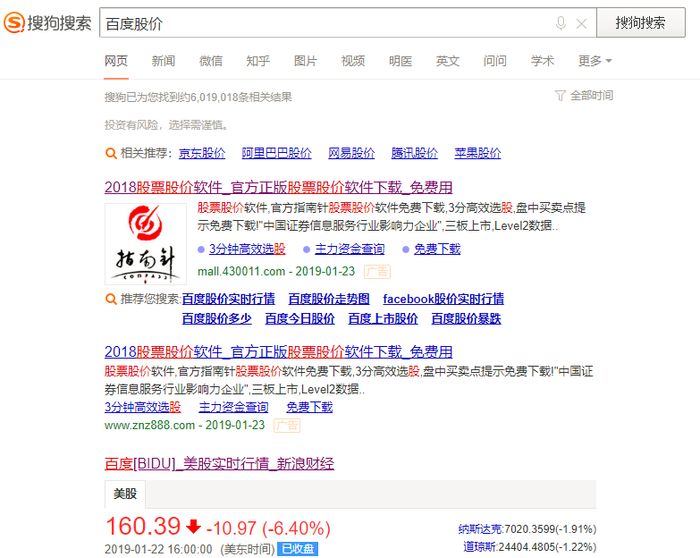Click the 搜狗搜索 search button
The image size is (700, 558).
(641, 22)
